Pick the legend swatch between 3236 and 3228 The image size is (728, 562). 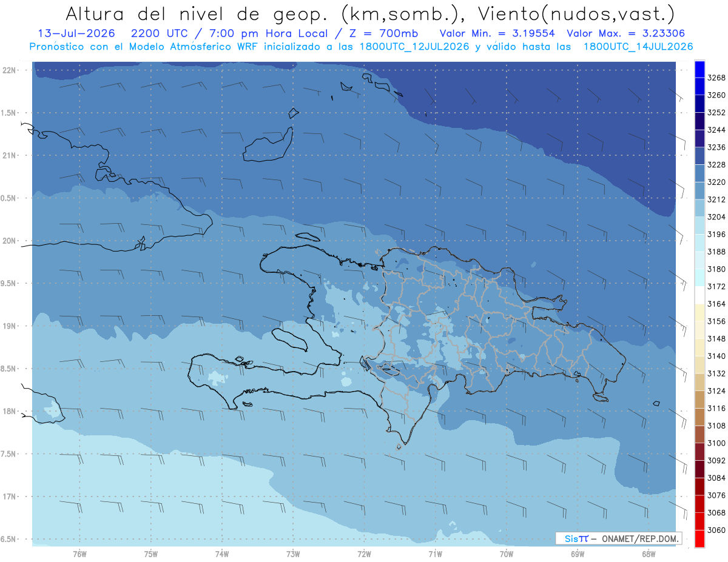click(x=699, y=156)
